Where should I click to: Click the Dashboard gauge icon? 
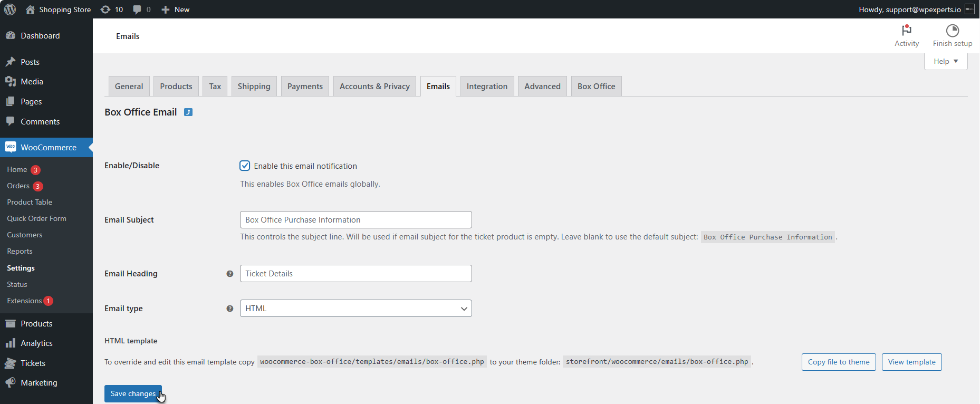pos(11,35)
